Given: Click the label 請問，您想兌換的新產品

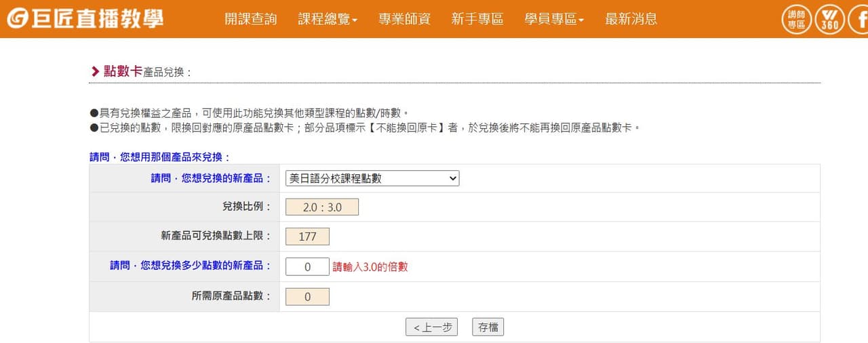Looking at the screenshot, I should point(211,178).
